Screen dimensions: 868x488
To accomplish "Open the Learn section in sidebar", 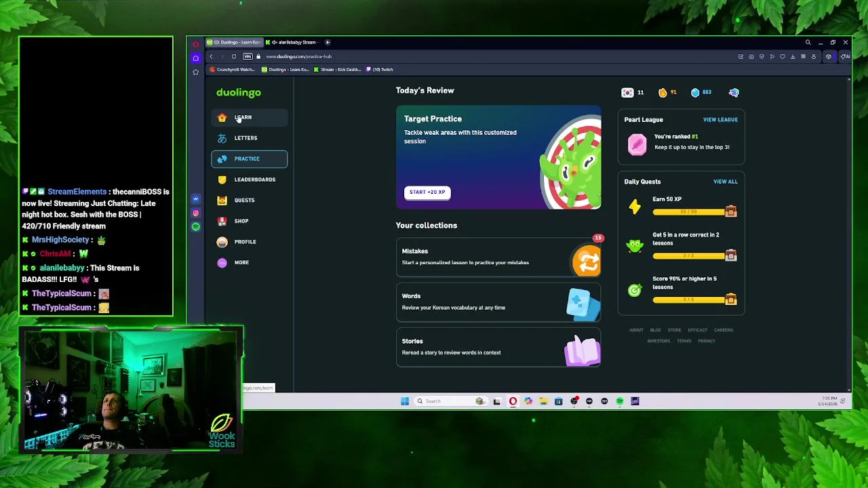I will [x=249, y=117].
